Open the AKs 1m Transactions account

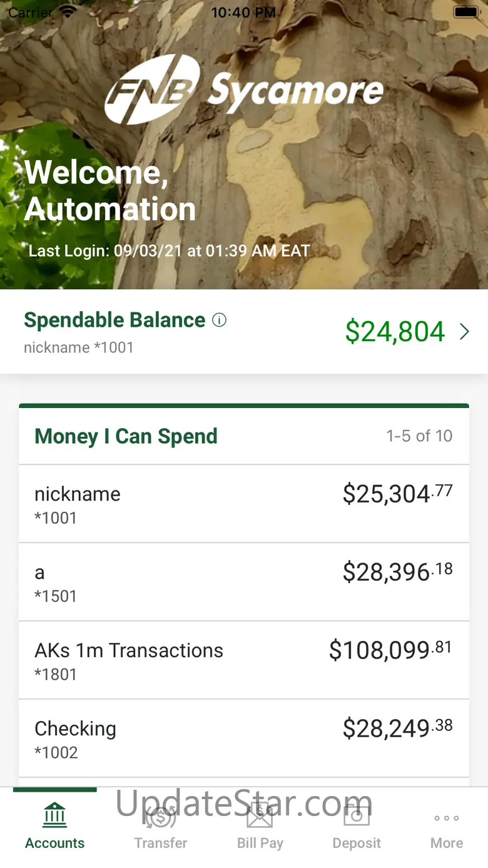(x=244, y=660)
